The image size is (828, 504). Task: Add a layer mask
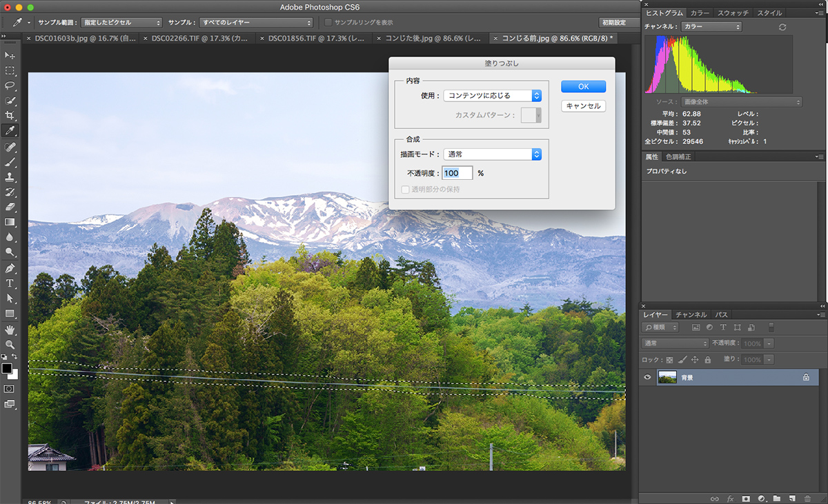pos(746,498)
